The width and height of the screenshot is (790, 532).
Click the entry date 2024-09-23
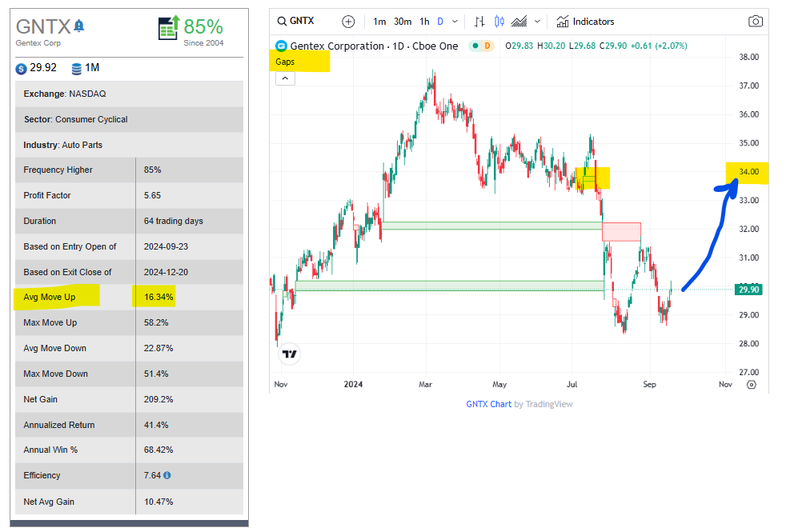(166, 246)
